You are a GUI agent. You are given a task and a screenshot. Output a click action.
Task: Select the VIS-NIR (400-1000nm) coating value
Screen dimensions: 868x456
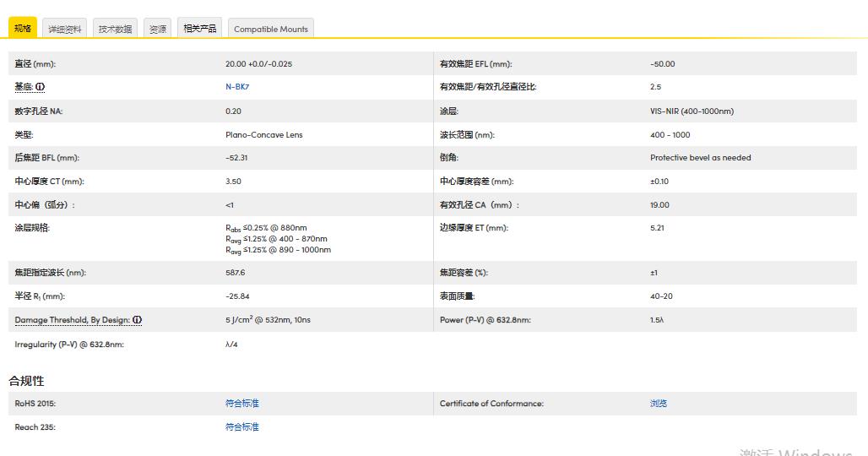692,111
